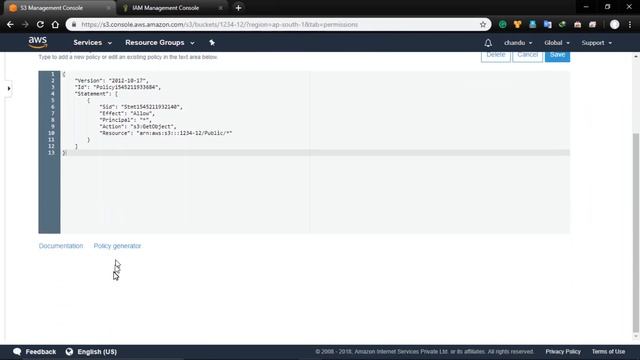The width and height of the screenshot is (640, 360).
Task: Open the browser profile avatar
Action: pos(614,24)
